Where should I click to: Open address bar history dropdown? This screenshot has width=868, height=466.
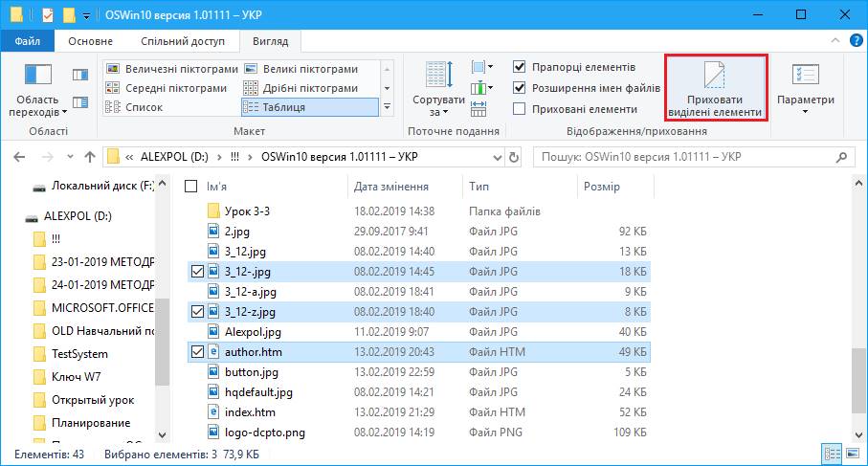coord(497,158)
